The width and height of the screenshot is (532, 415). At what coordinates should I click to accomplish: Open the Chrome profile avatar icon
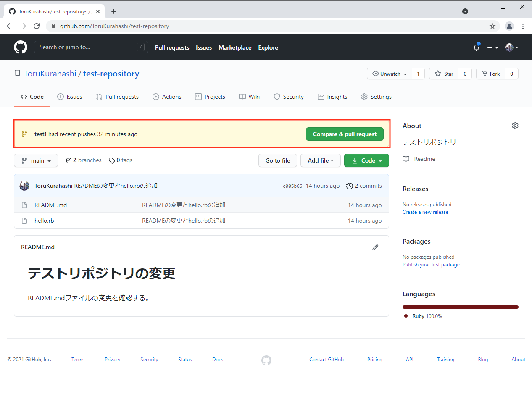tap(509, 26)
